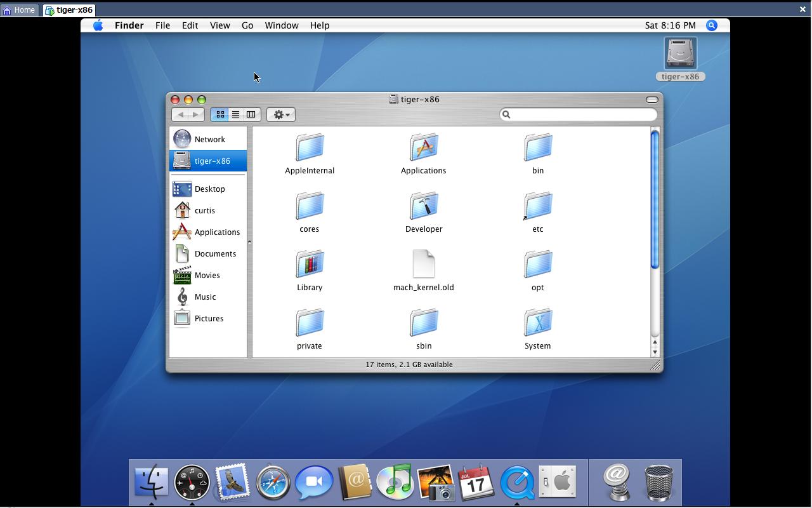812x508 pixels.
Task: Open Mail app in the Dock
Action: tap(232, 483)
